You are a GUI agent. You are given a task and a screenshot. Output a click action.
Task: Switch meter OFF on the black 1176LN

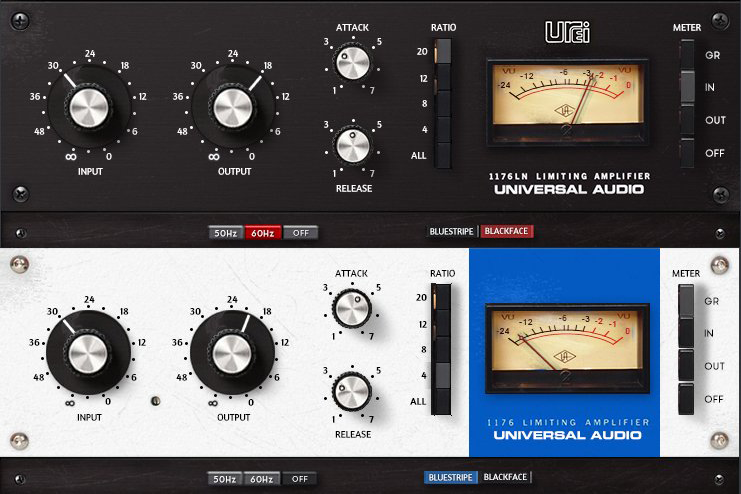(x=687, y=153)
